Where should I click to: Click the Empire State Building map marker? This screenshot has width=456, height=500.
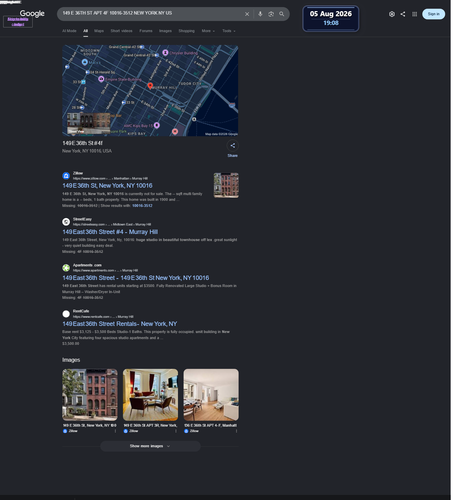101,79
